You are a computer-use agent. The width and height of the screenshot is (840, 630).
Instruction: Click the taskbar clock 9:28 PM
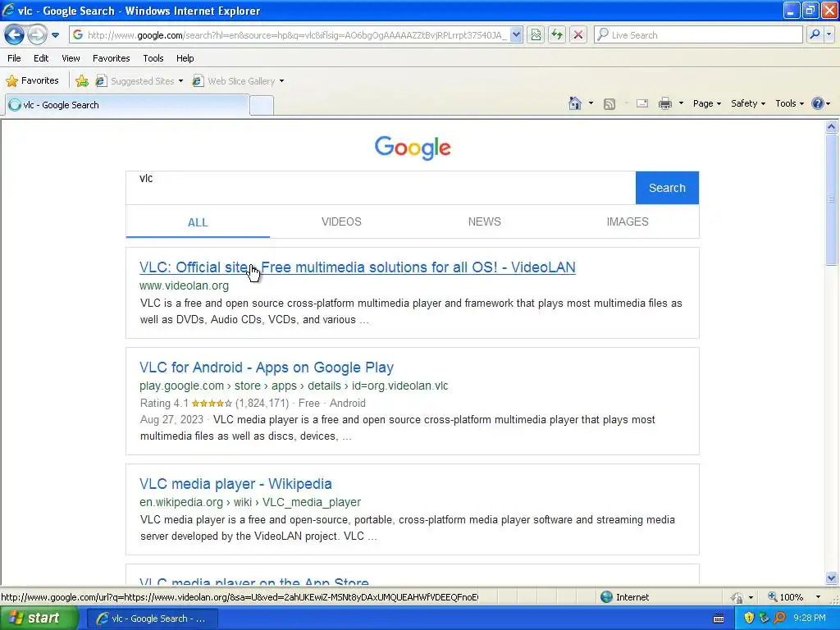click(810, 618)
